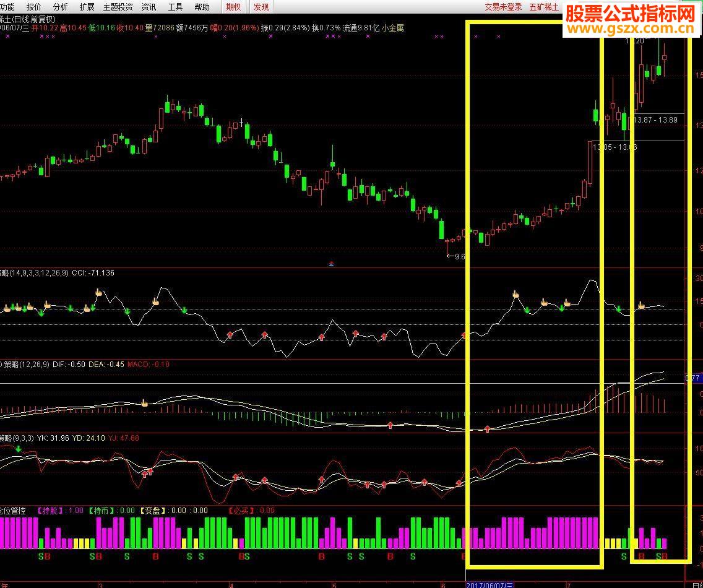Click the DEA: -0.45 value
Screen dimensions: 703x588
106,364
